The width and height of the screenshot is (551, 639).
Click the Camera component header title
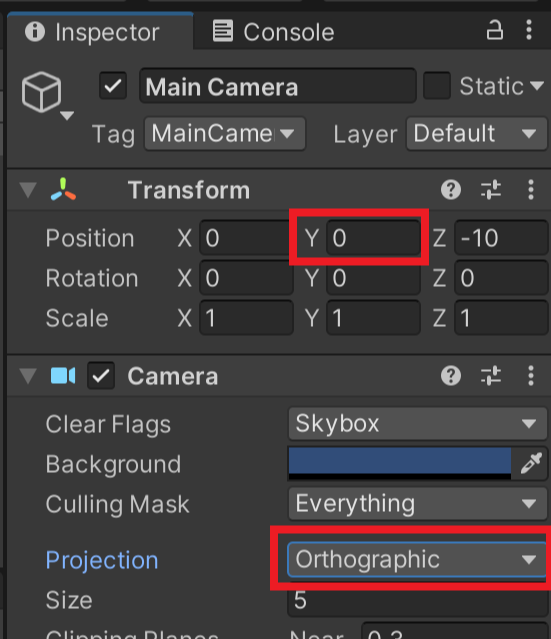[x=173, y=376]
